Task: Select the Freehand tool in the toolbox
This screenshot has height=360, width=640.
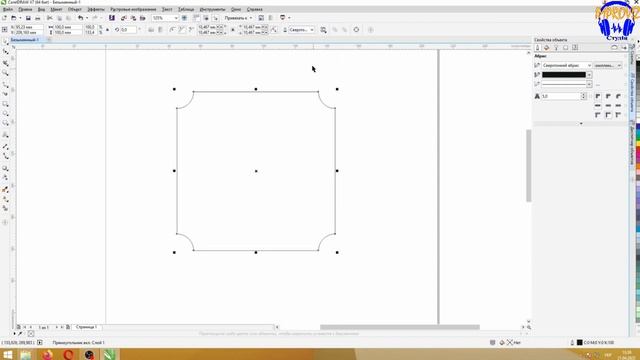Action: (x=5, y=84)
